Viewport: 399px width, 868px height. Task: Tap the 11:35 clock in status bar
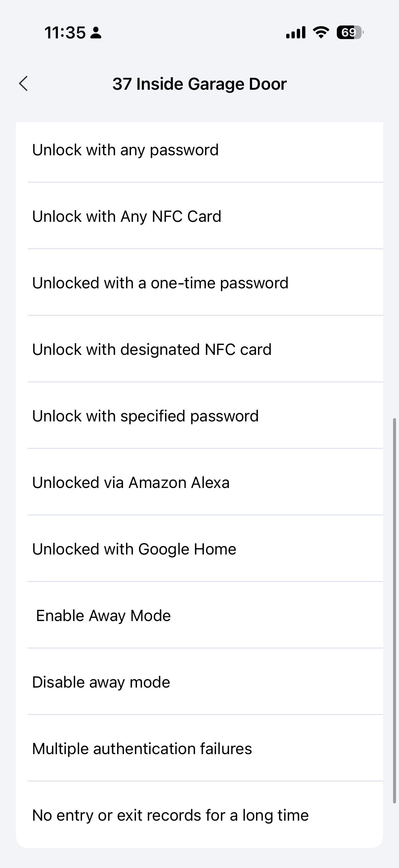pos(65,33)
